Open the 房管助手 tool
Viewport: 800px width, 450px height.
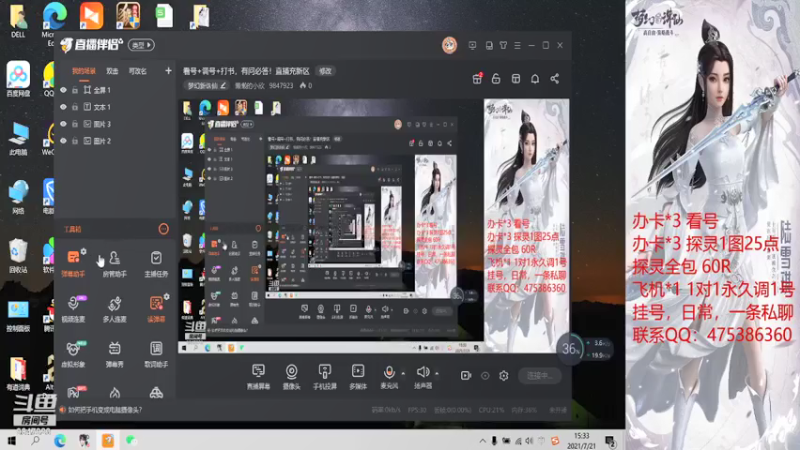[114, 263]
